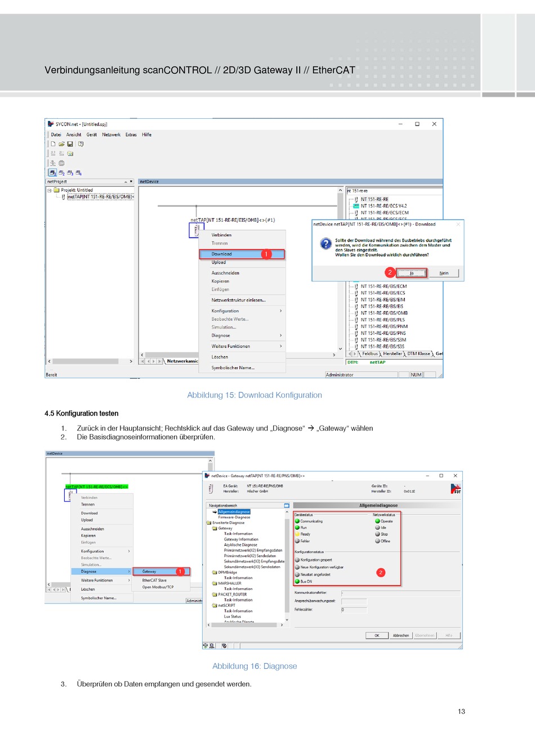Screen dimensions: 535x756
Task: Switch to the DTM Klasse tab
Action: click(418, 354)
